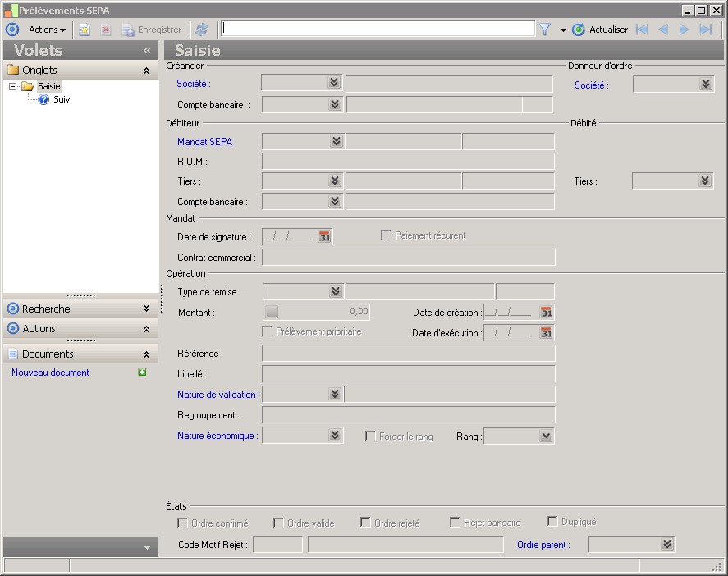This screenshot has width=728, height=576.
Task: Click the Code Motif Rejet field
Action: click(277, 544)
